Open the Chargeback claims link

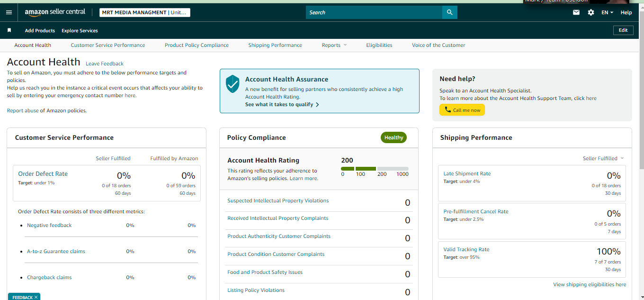(x=49, y=277)
